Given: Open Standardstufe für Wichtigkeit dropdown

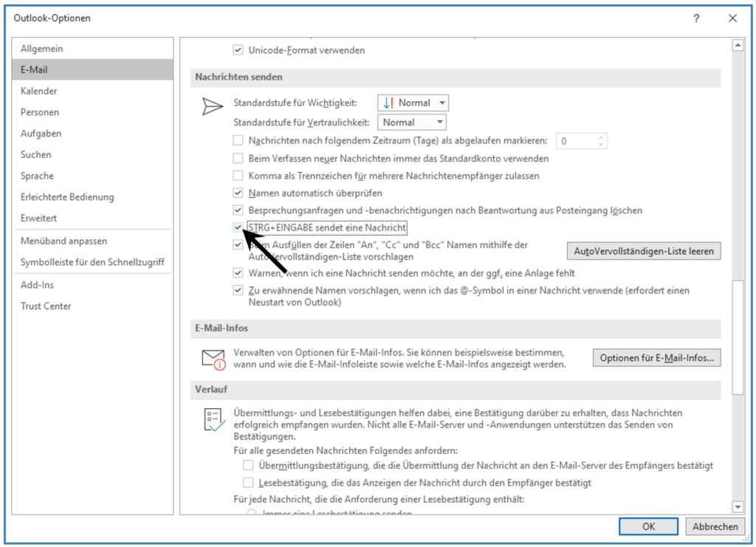Looking at the screenshot, I should tap(413, 103).
